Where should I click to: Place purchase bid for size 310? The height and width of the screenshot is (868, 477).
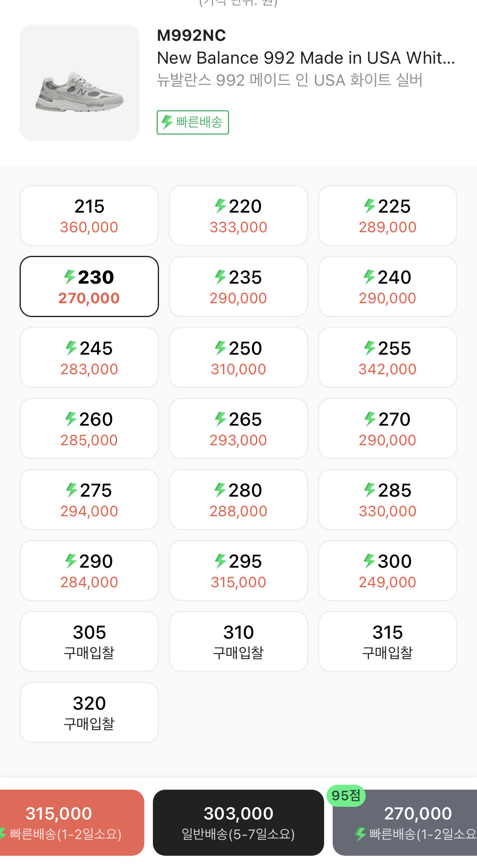[238, 642]
